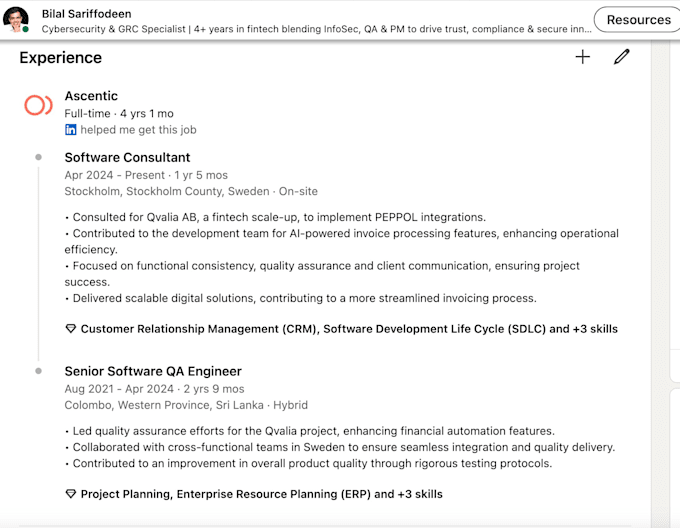Click 'Contributed to an improvement in overall' bullet
The width and height of the screenshot is (680, 528).
click(308, 463)
